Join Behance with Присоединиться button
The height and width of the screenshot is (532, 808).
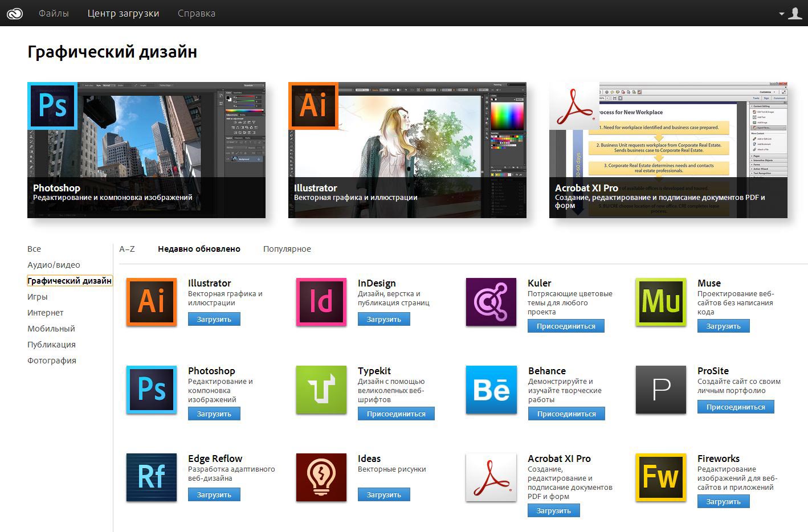click(566, 414)
